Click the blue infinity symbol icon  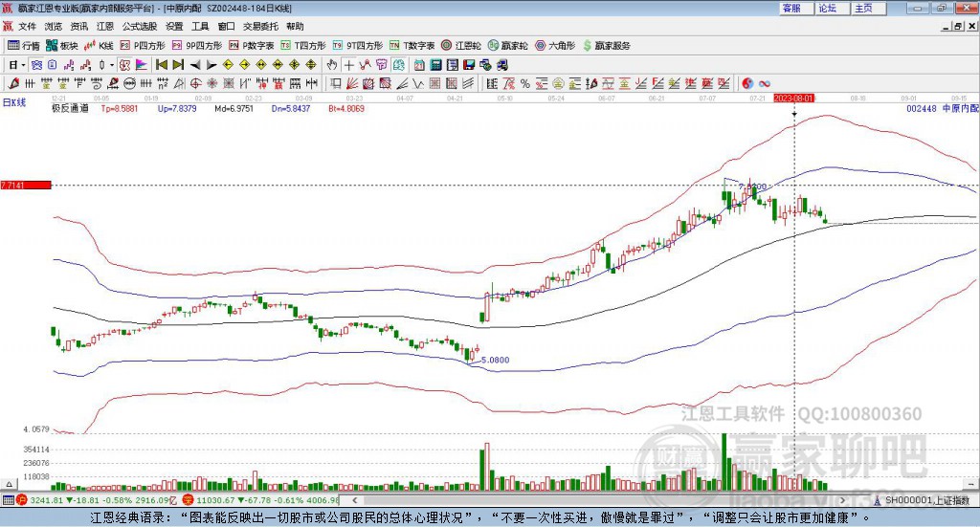click(x=764, y=83)
